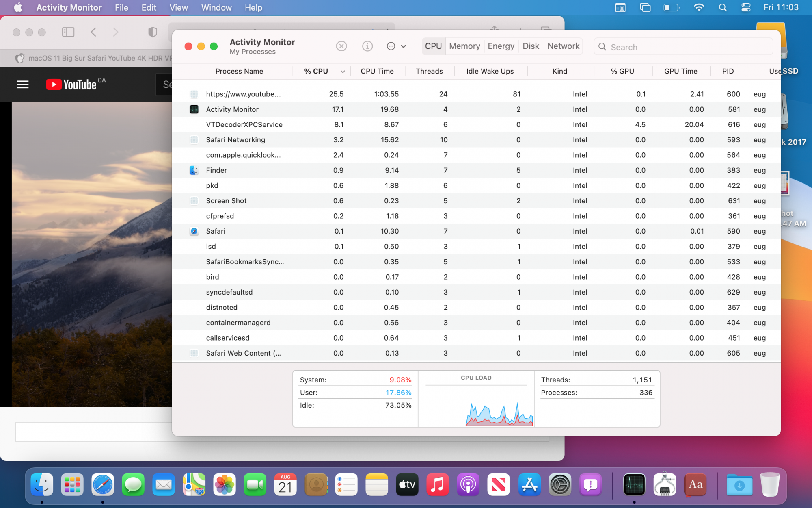Click Safari's forward arrow
This screenshot has height=508, width=812.
pyautogui.click(x=116, y=32)
